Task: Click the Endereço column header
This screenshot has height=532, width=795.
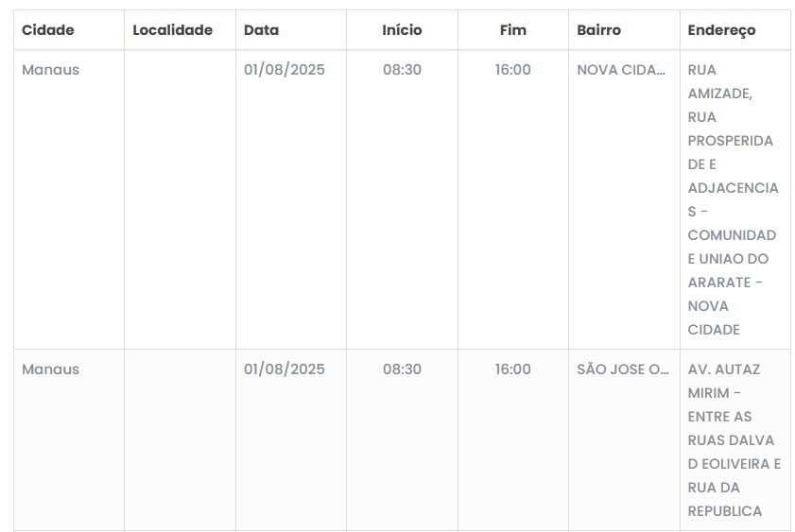Action: tap(722, 30)
